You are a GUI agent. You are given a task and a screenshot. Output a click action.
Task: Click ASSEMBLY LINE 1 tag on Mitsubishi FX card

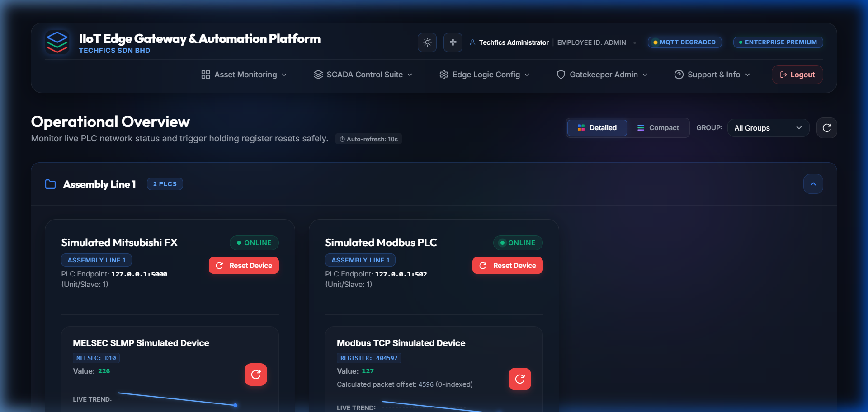coord(97,260)
